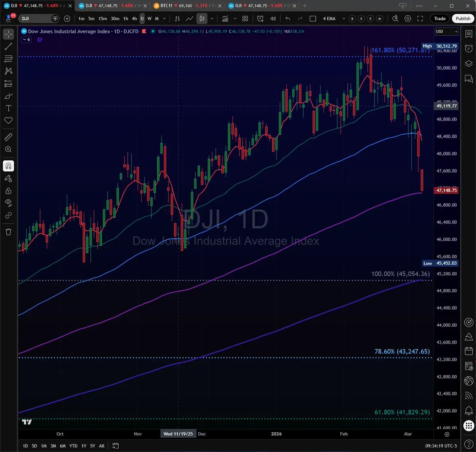This screenshot has height=452, width=476.
Task: Select the W weekly timeframe
Action: [150, 19]
